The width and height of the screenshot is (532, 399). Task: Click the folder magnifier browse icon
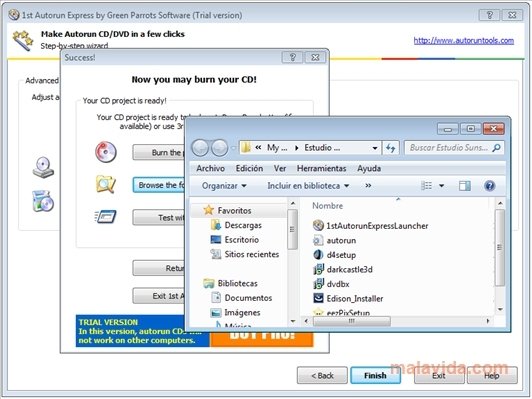point(106,184)
